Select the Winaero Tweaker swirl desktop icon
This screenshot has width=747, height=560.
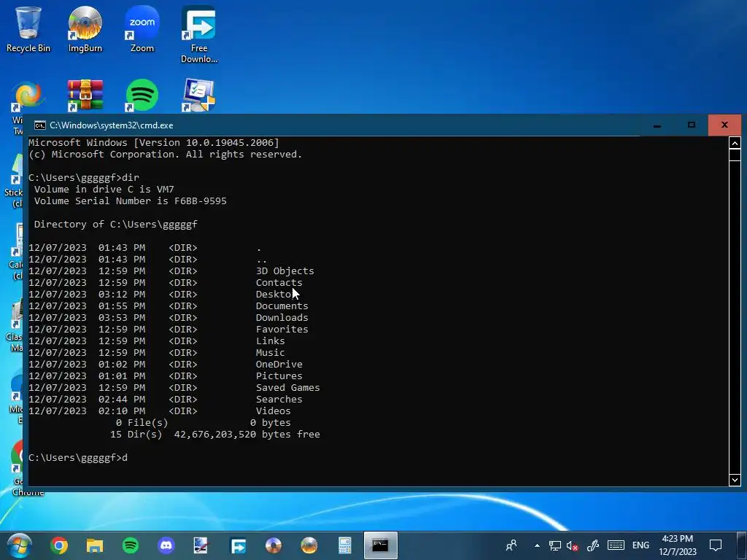[27, 96]
